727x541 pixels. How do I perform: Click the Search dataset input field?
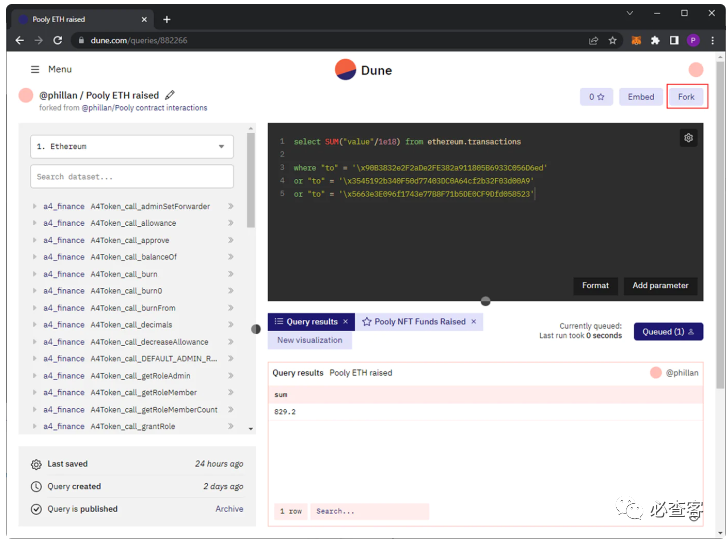[x=132, y=177]
